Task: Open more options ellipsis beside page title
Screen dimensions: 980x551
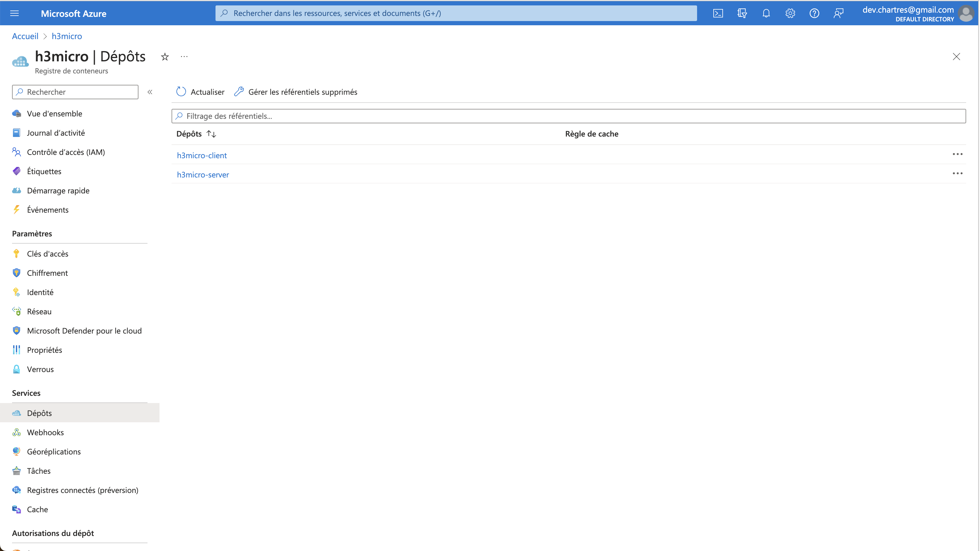Action: pyautogui.click(x=184, y=57)
